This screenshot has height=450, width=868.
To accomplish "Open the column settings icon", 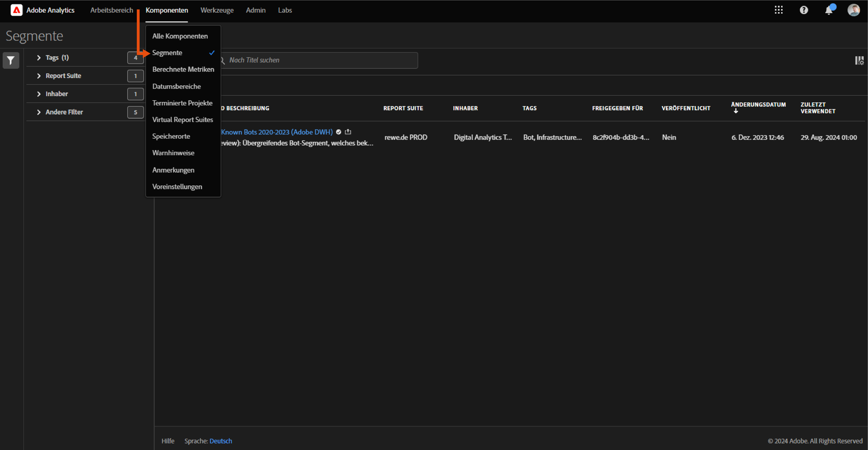I will [x=859, y=61].
